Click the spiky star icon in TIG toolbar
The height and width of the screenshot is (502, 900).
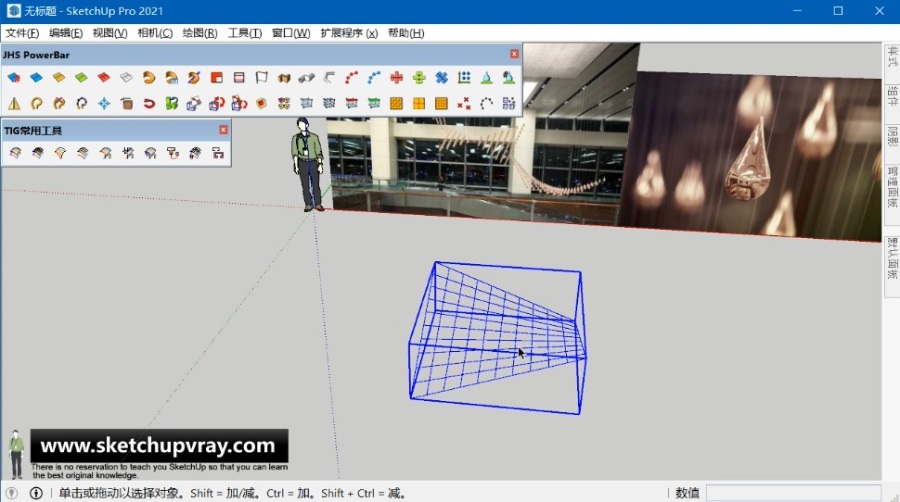(128, 153)
